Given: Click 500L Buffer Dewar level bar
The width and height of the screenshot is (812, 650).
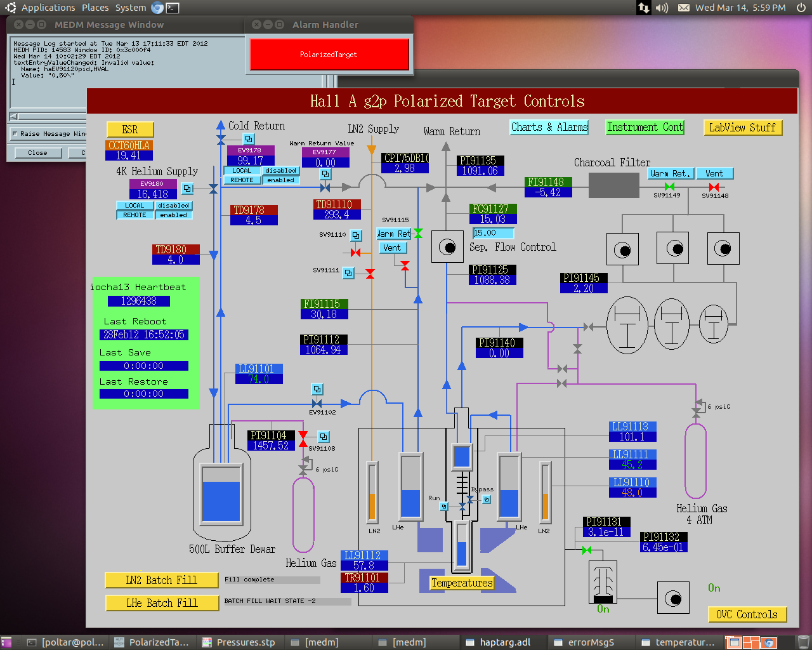Looking at the screenshot, I should coord(221,494).
